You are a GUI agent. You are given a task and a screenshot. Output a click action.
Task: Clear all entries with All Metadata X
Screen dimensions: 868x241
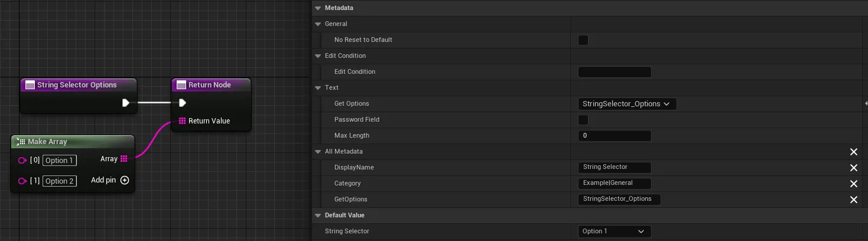(x=853, y=152)
